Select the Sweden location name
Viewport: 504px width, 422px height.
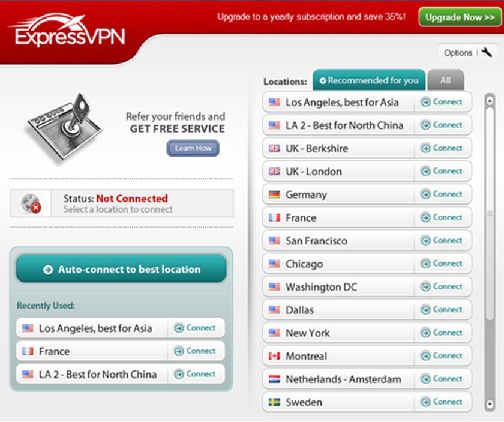(304, 402)
